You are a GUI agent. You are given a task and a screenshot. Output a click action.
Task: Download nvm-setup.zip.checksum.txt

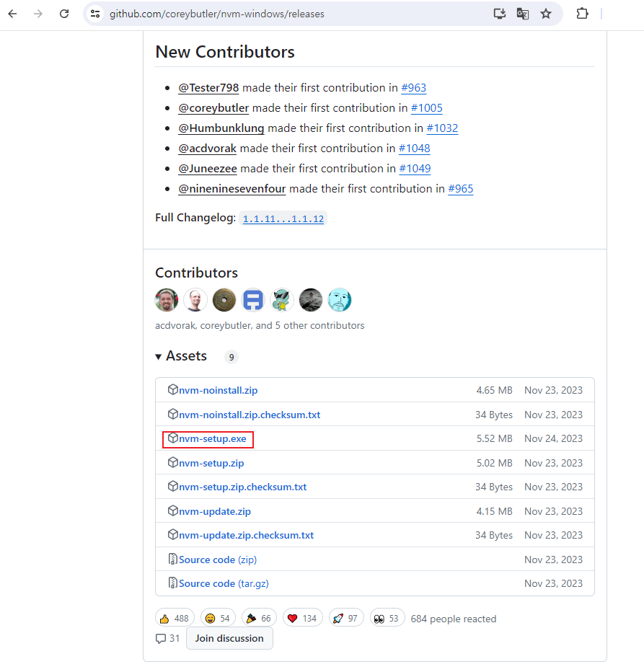point(242,487)
